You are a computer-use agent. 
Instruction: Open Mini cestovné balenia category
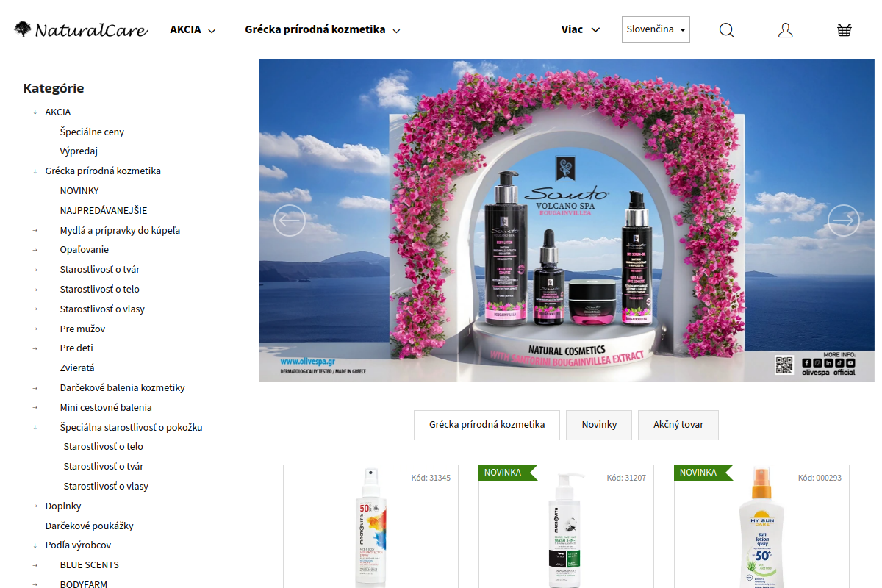pos(106,408)
